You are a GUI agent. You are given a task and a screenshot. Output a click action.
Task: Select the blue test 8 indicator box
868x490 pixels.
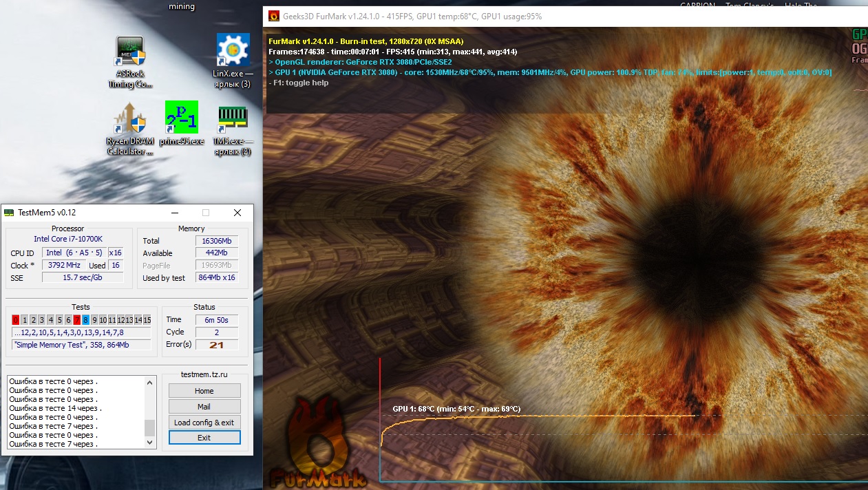[x=86, y=320]
